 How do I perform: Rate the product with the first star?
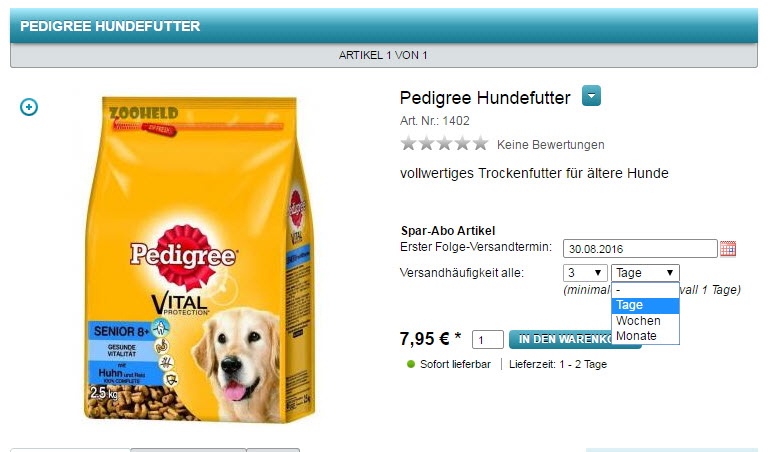pyautogui.click(x=408, y=143)
